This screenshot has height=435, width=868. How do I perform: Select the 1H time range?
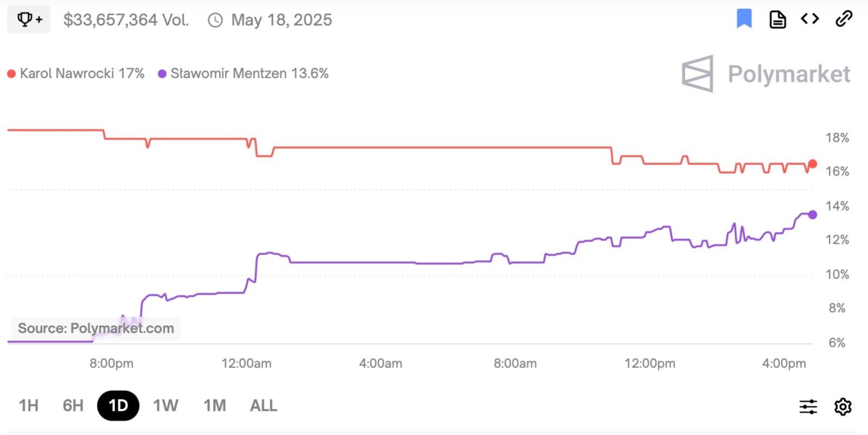click(x=28, y=405)
